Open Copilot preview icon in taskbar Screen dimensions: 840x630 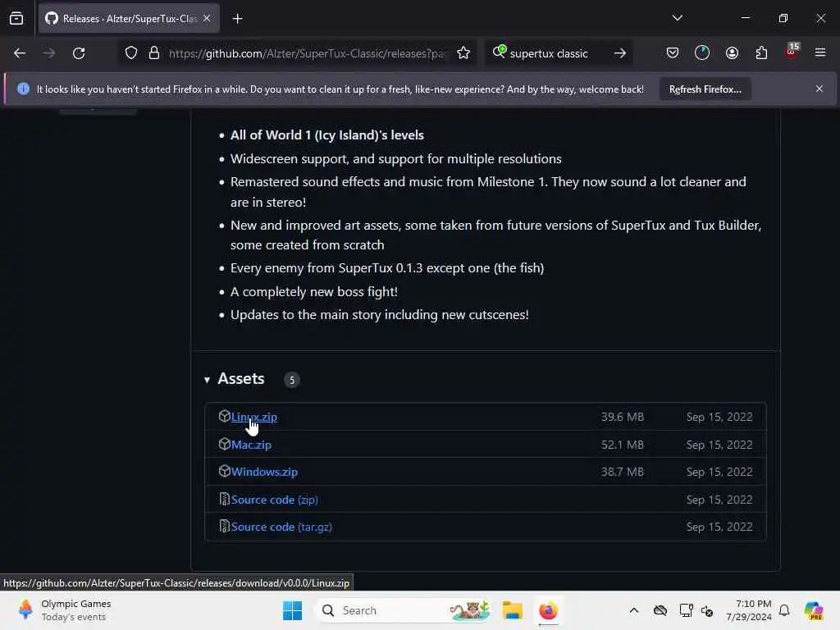(814, 610)
